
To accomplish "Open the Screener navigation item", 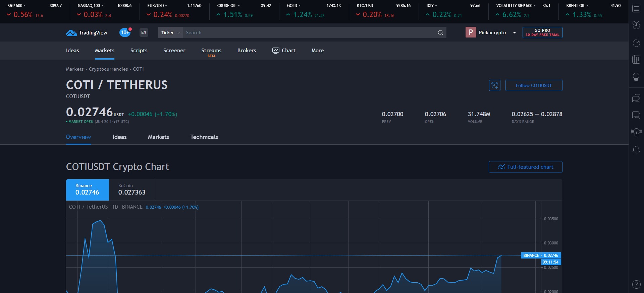I will 174,50.
